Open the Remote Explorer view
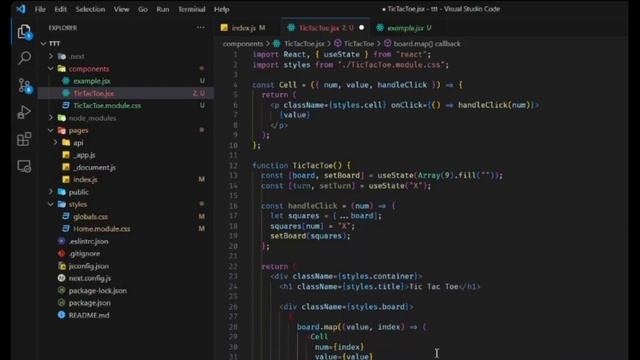This screenshot has height=360, width=640. coord(24,167)
